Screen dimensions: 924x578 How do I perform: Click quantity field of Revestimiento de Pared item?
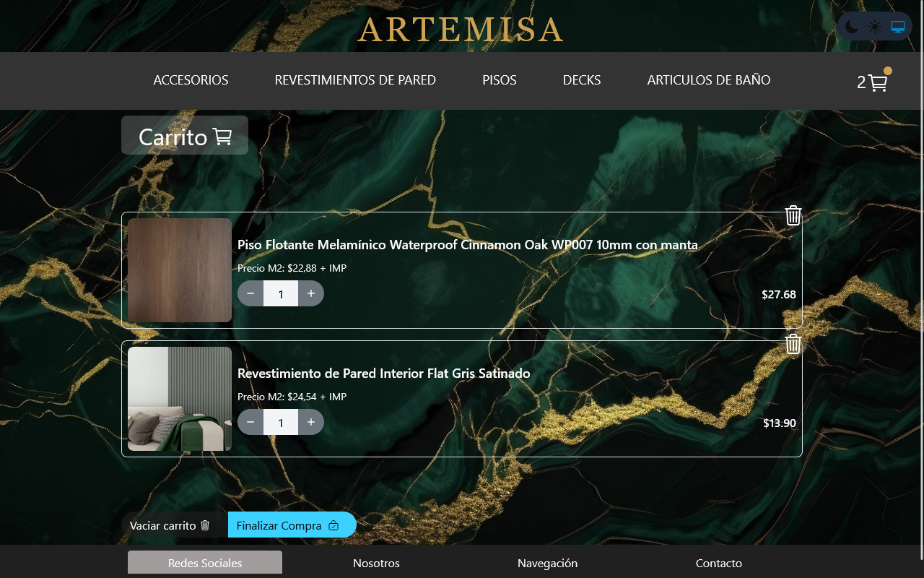[x=281, y=422]
